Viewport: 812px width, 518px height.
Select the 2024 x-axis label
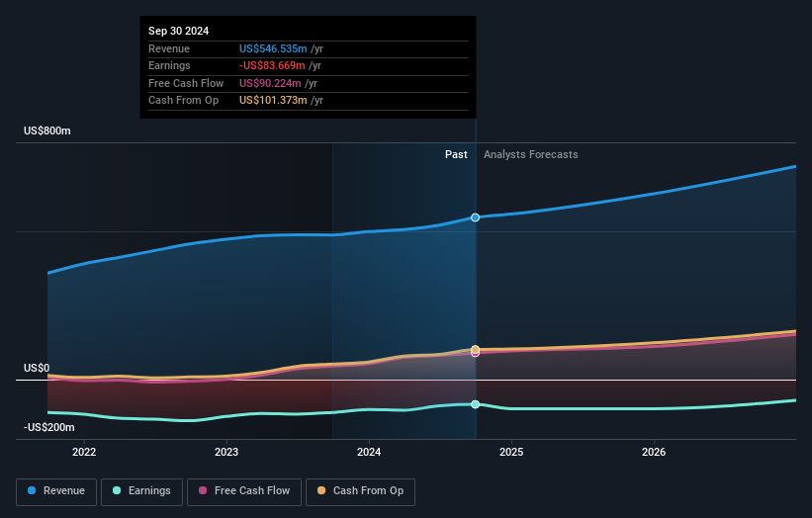(369, 452)
